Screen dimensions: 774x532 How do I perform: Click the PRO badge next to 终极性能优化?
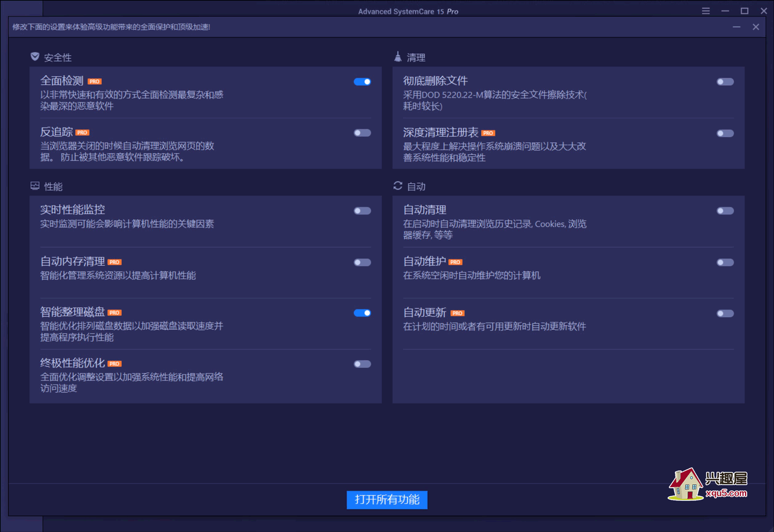[x=115, y=364]
